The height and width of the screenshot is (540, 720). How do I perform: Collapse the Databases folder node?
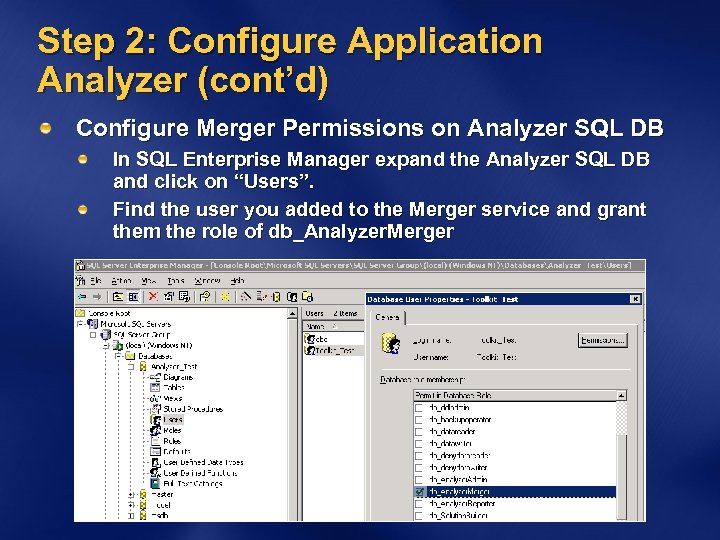click(118, 356)
